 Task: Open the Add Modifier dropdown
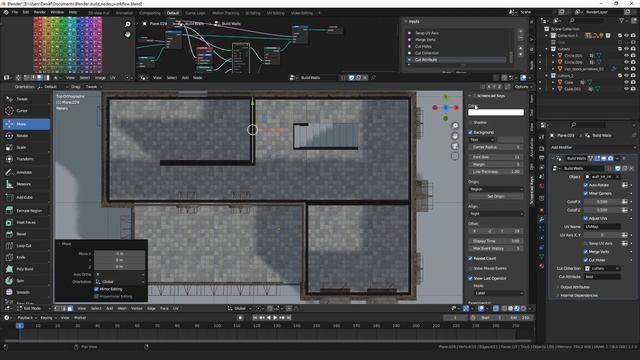(592, 147)
